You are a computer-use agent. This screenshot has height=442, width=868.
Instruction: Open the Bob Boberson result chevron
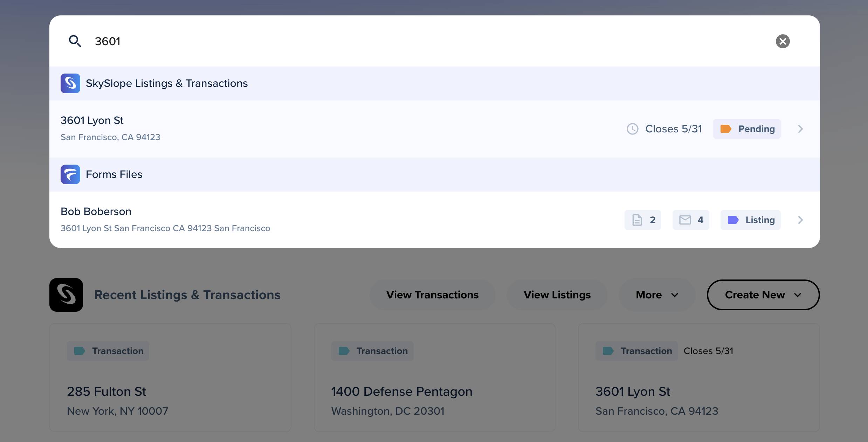tap(800, 220)
